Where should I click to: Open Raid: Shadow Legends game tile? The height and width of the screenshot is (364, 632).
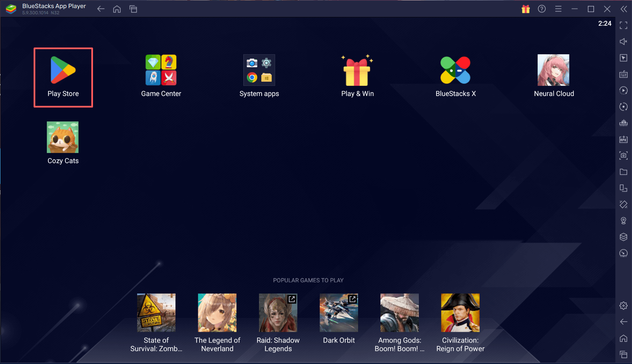[x=278, y=323]
